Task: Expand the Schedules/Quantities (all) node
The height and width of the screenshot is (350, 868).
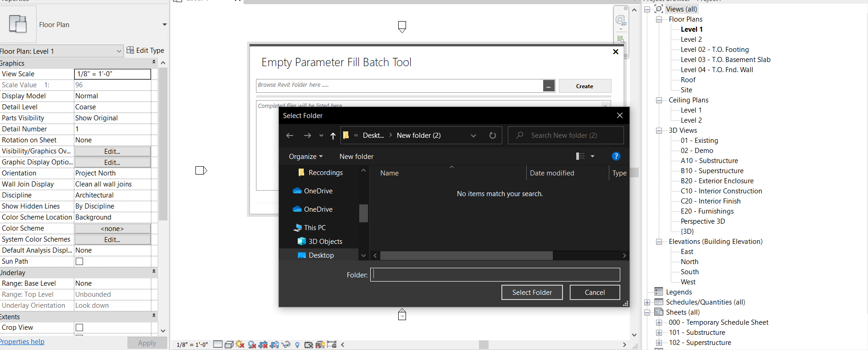Action: click(x=647, y=302)
